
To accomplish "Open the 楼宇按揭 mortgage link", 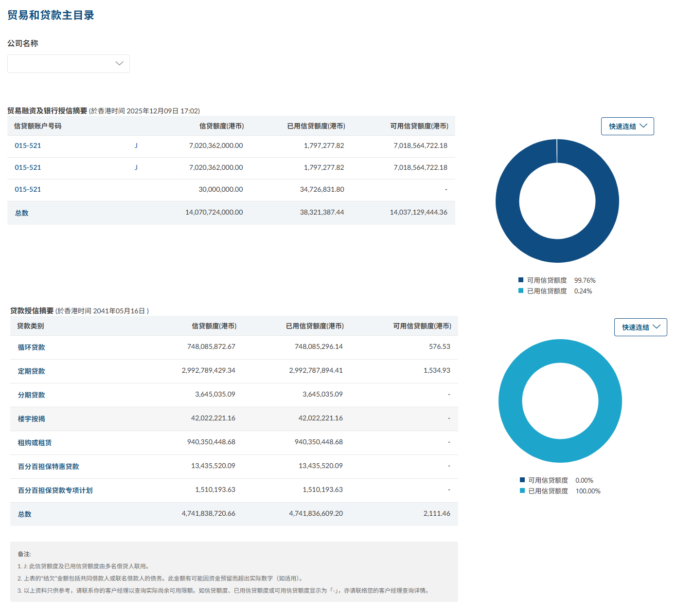I will click(32, 419).
